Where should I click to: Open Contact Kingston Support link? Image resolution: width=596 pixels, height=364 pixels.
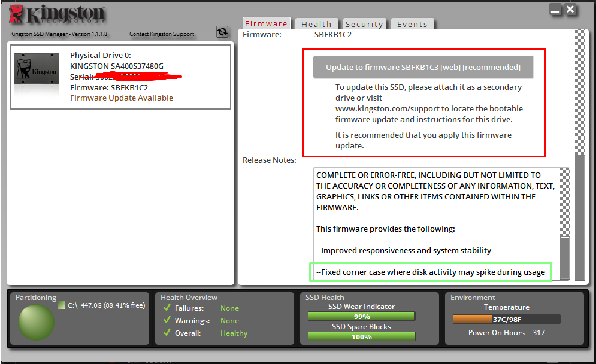click(162, 34)
